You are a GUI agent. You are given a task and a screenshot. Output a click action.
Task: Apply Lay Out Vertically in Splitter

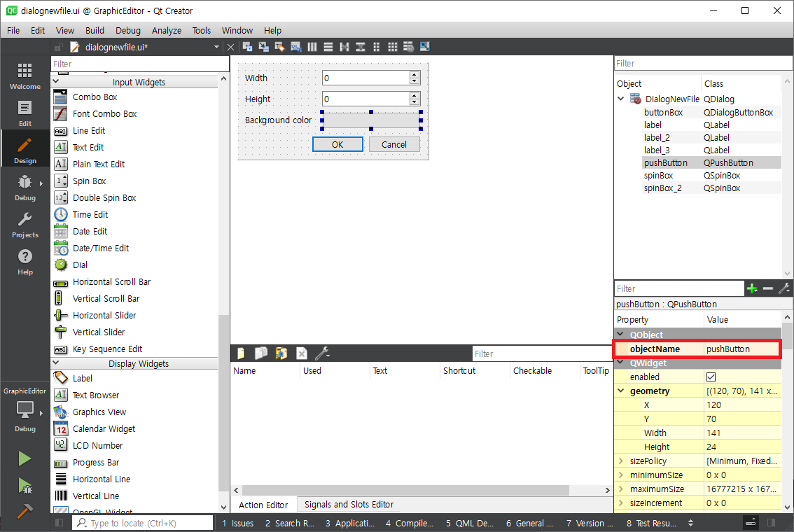361,47
